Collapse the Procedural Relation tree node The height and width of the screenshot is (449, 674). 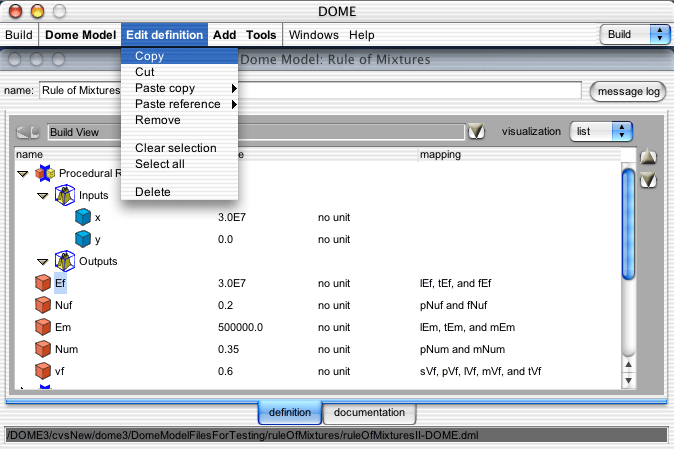tap(22, 174)
